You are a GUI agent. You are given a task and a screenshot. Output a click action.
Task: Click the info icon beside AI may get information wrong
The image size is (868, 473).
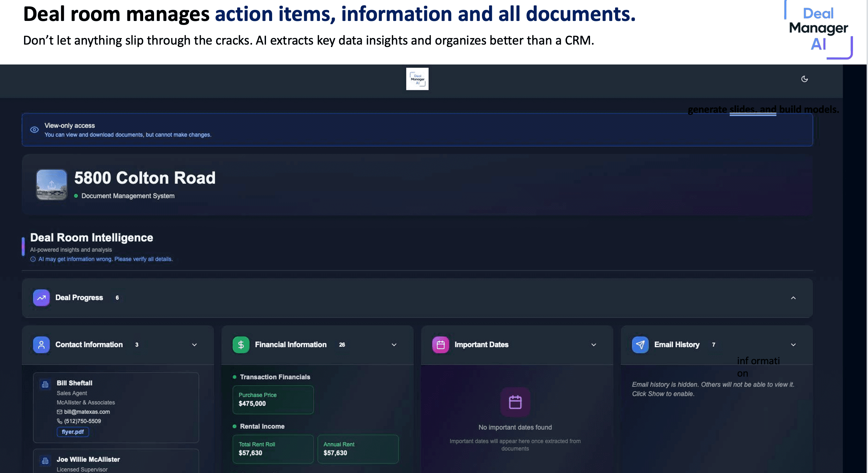coord(33,259)
